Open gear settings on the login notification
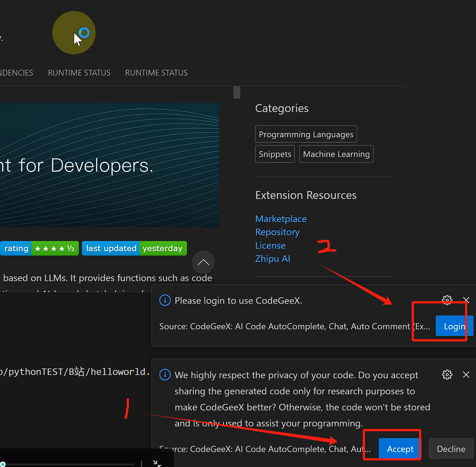This screenshot has height=467, width=476. pos(447,300)
